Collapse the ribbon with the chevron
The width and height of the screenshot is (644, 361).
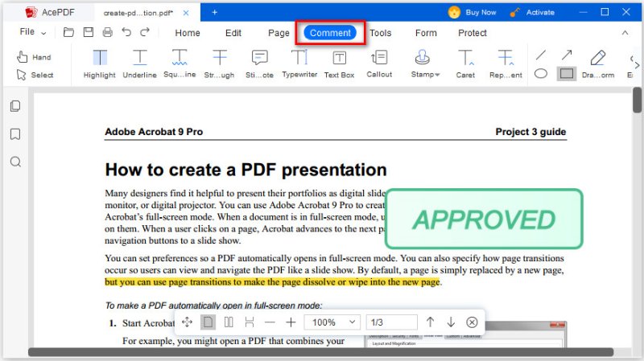[625, 33]
